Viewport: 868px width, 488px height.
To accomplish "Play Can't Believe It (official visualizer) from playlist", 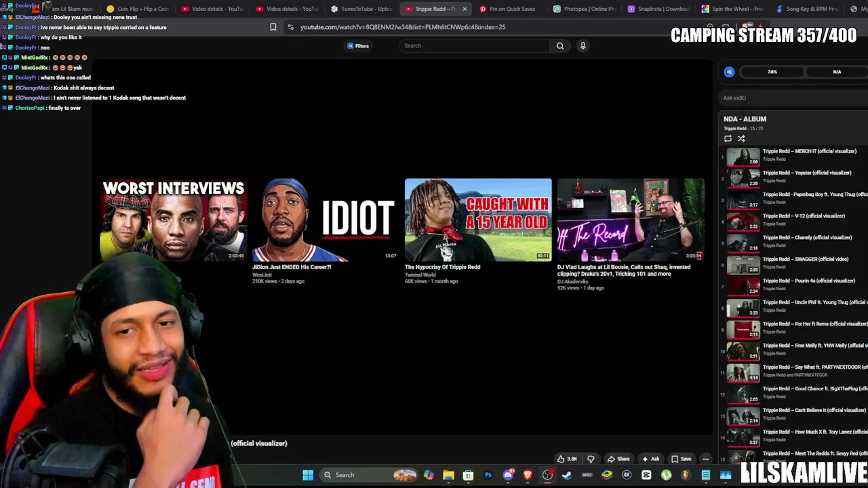I will point(795,416).
